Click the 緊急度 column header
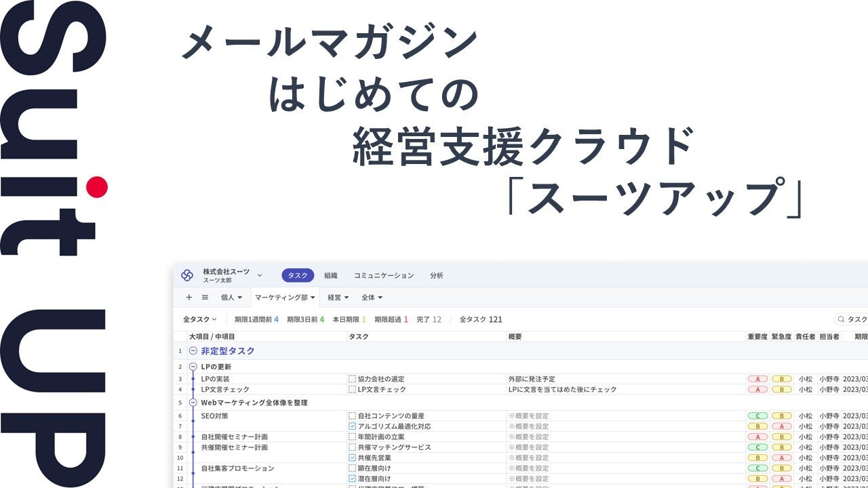Viewport: 868px width, 488px height. pyautogui.click(x=781, y=337)
